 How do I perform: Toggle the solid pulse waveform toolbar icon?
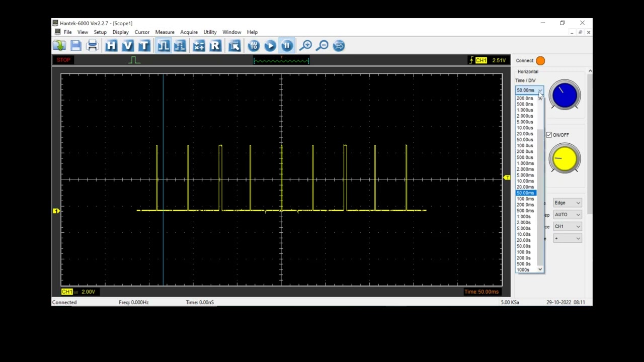164,46
